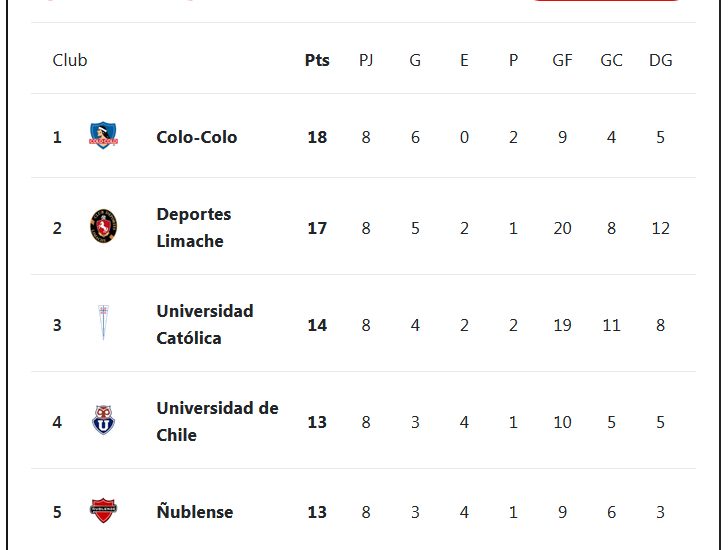Open the Deportes Limache team name
This screenshot has width=728, height=550.
pyautogui.click(x=193, y=227)
